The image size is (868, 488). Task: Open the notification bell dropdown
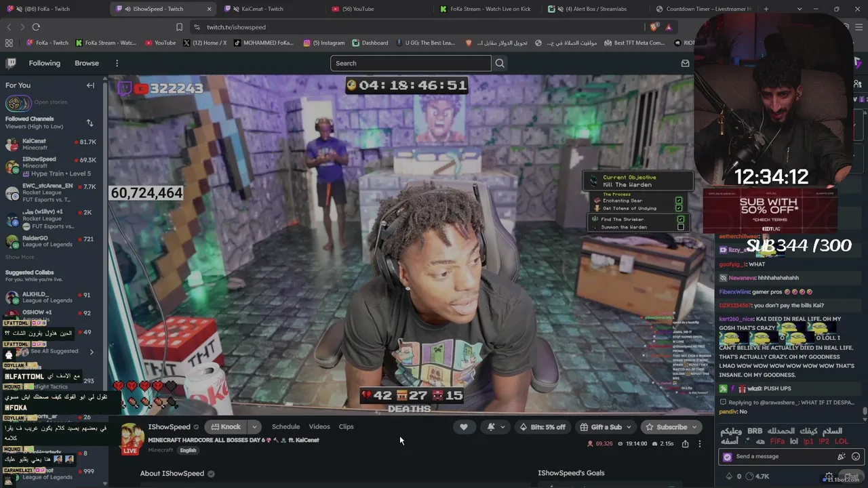pos(496,427)
